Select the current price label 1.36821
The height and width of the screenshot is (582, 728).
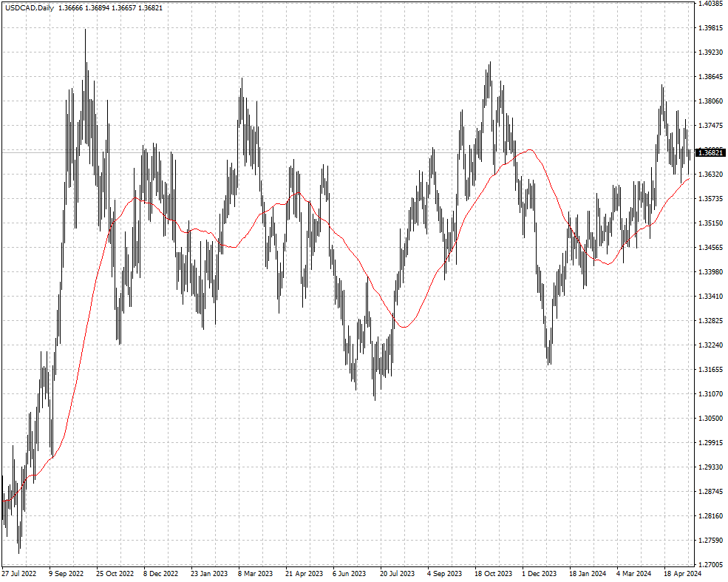coord(710,152)
